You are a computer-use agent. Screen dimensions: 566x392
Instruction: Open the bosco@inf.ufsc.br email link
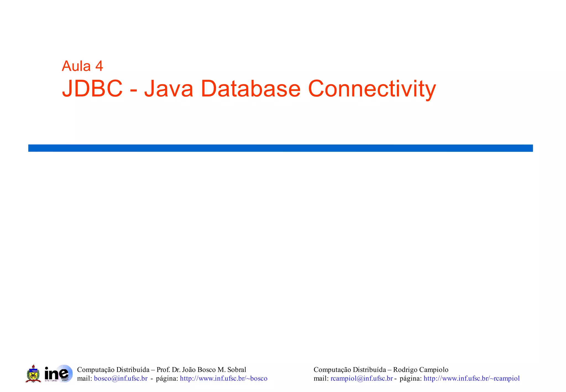pos(121,378)
